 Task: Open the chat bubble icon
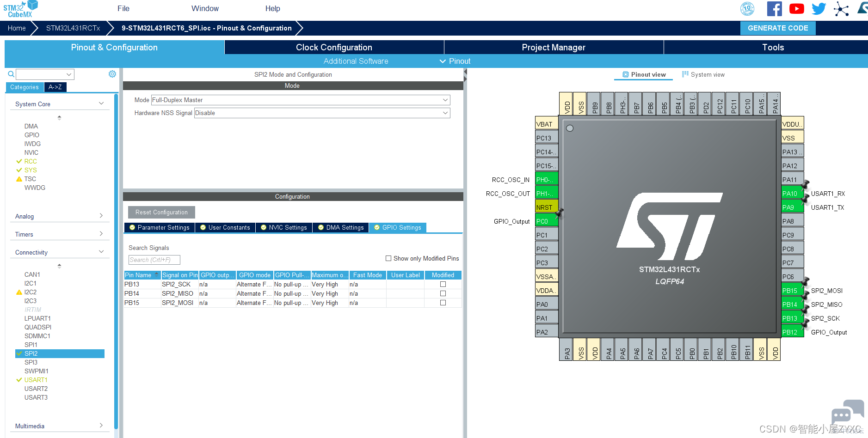point(847,413)
